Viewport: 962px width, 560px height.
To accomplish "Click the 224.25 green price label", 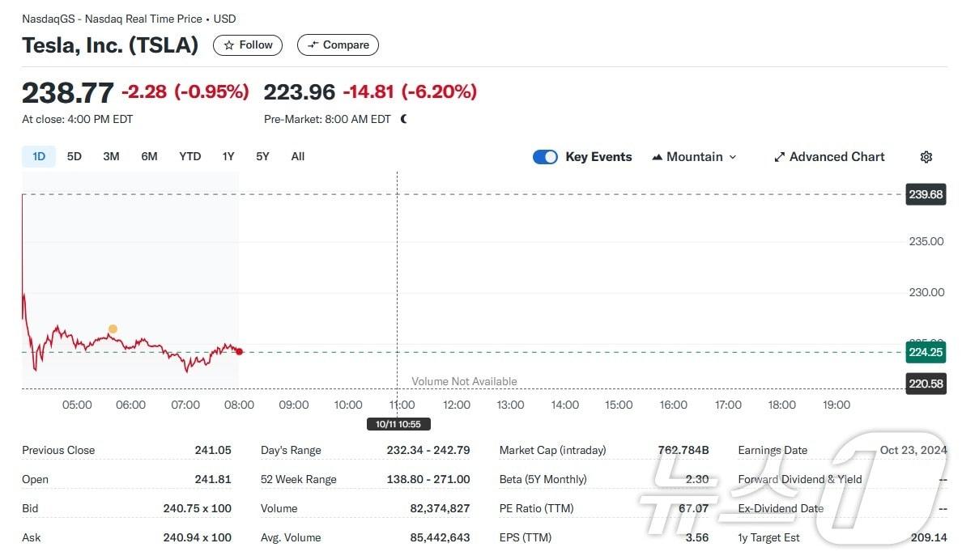I will (926, 352).
